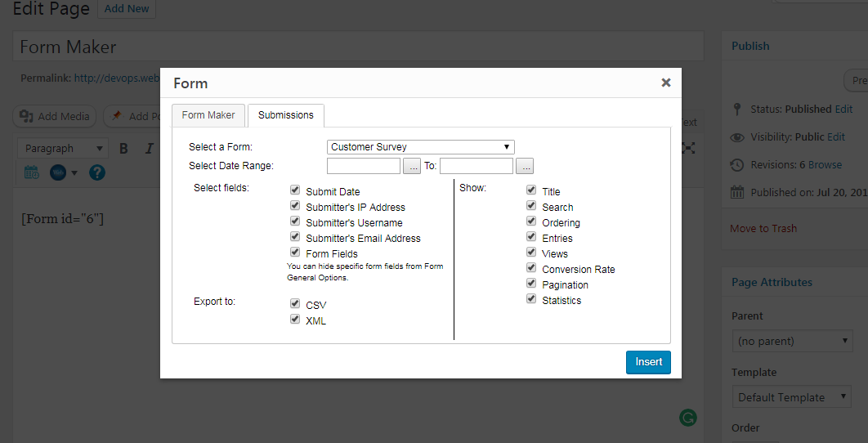Viewport: 868px width, 443px height.
Task: Switch to the Form Maker tab
Action: pyautogui.click(x=208, y=115)
